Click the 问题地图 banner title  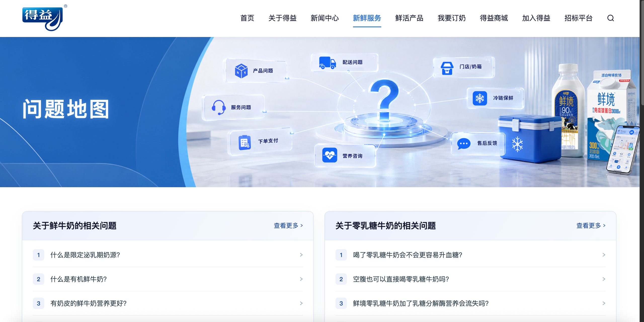66,109
